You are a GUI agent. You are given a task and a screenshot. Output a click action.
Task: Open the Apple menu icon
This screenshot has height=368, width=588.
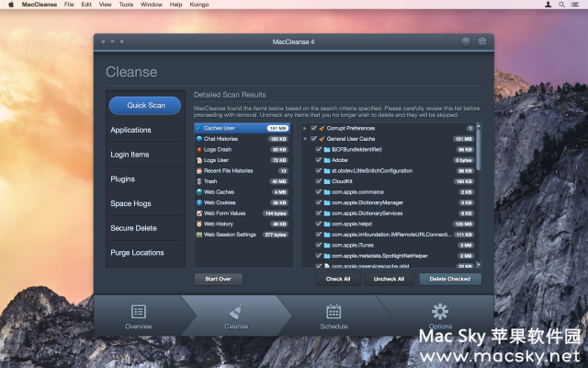tap(11, 5)
